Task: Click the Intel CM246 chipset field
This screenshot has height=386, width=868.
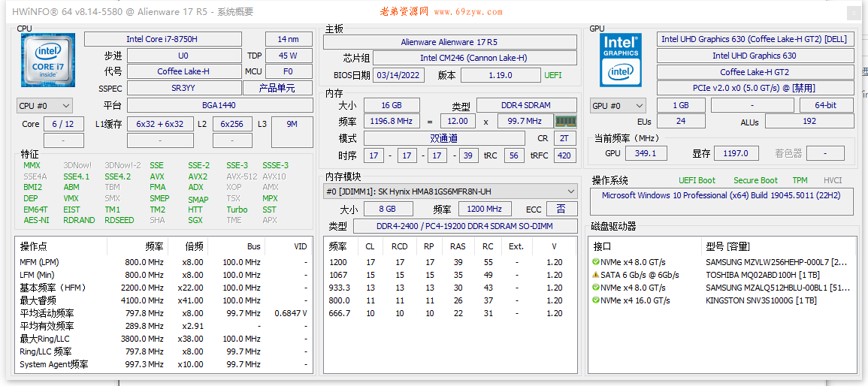Action: pos(473,58)
